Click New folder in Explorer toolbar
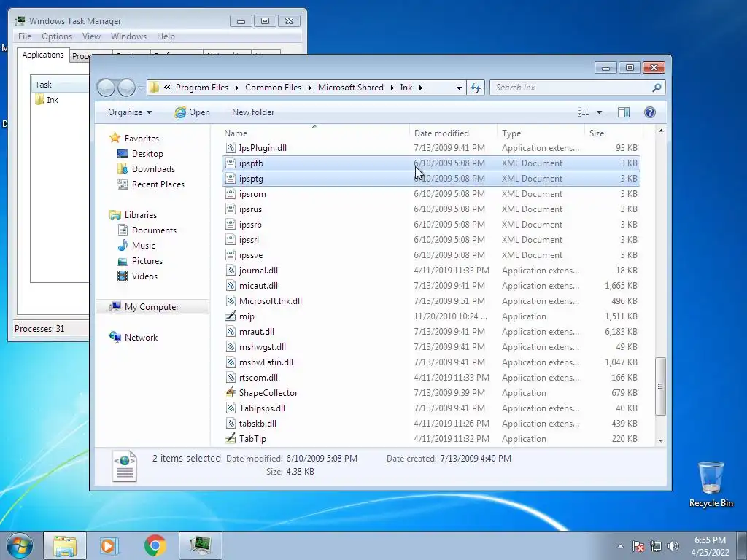Viewport: 747px width, 560px height. (x=253, y=112)
